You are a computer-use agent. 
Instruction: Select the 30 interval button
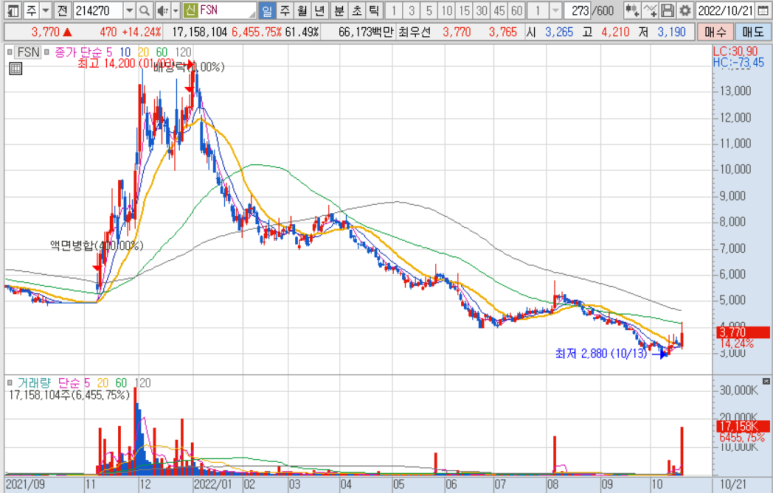click(482, 10)
